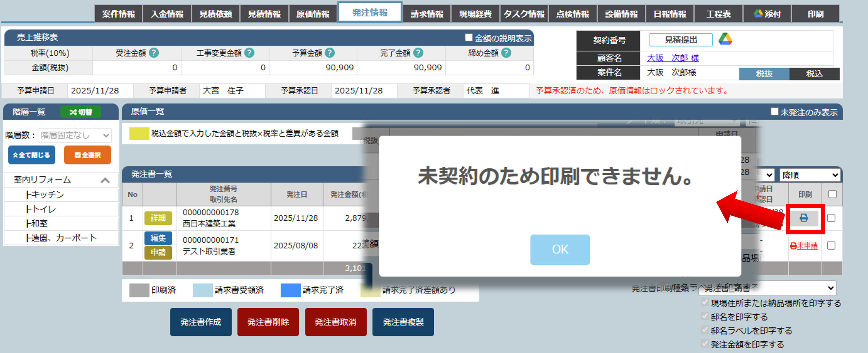Switch to the 請求情報 tab
This screenshot has height=353, width=868.
pyautogui.click(x=427, y=14)
